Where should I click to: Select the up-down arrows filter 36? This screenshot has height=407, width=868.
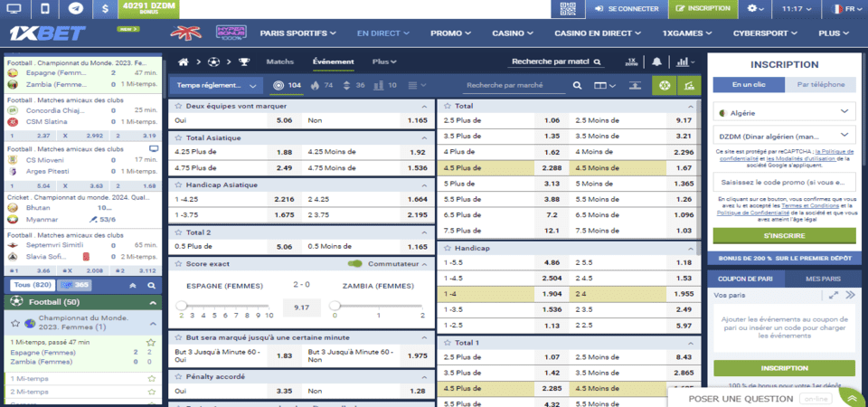[354, 85]
